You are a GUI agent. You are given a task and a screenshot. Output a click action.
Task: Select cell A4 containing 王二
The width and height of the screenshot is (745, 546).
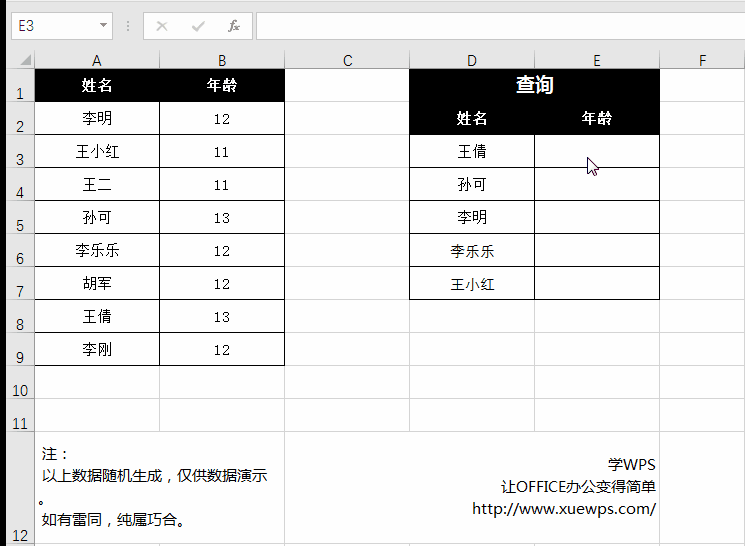click(97, 184)
